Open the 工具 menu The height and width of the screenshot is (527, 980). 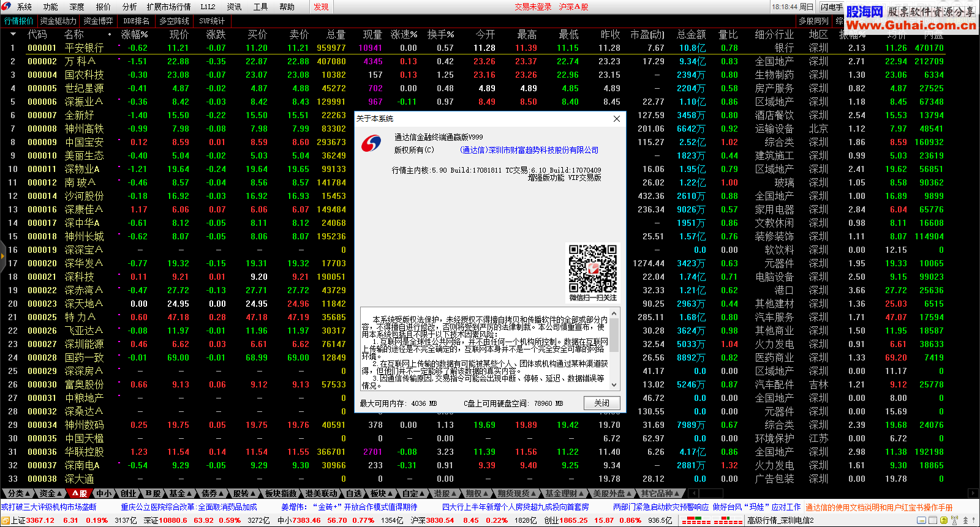261,7
